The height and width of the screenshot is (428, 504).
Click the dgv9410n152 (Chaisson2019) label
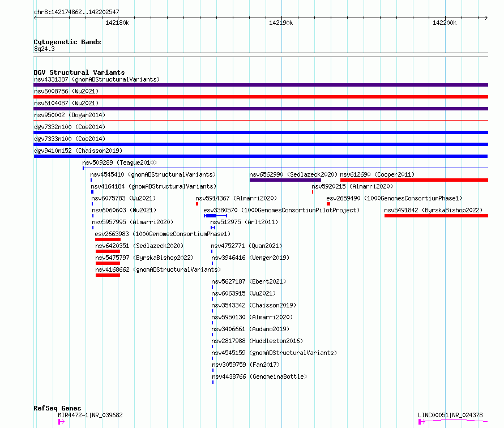pos(78,151)
